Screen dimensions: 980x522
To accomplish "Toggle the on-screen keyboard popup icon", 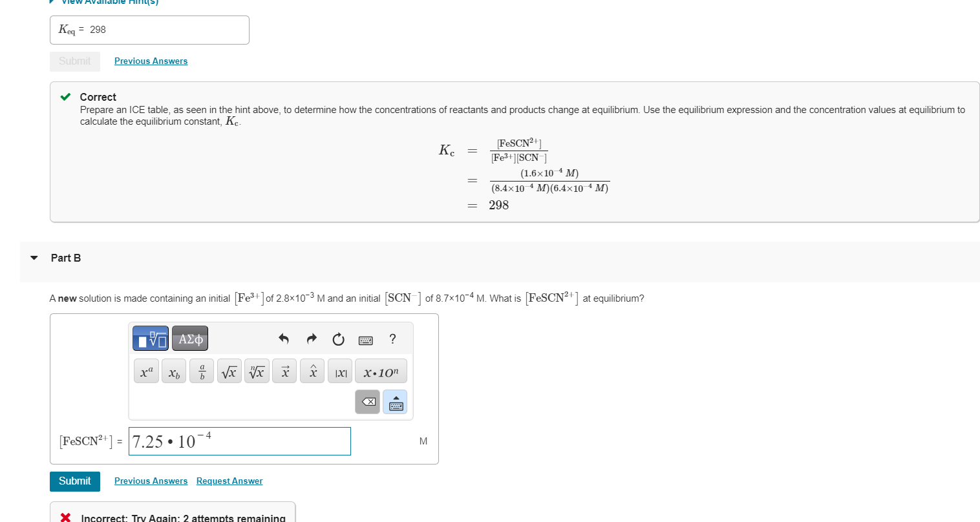I will [365, 339].
